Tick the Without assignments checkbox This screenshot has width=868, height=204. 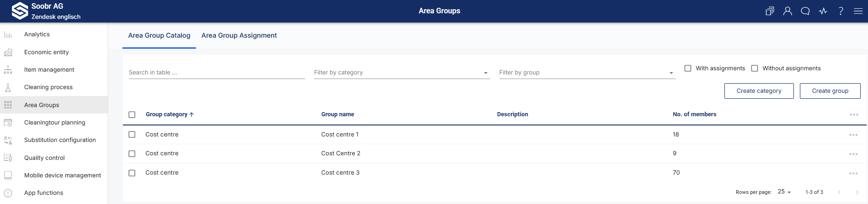[x=755, y=68]
